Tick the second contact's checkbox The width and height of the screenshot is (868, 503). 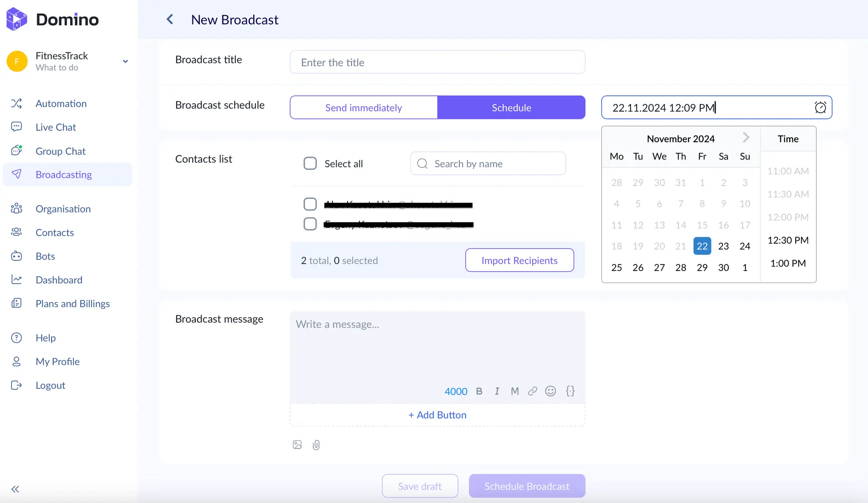(x=310, y=224)
